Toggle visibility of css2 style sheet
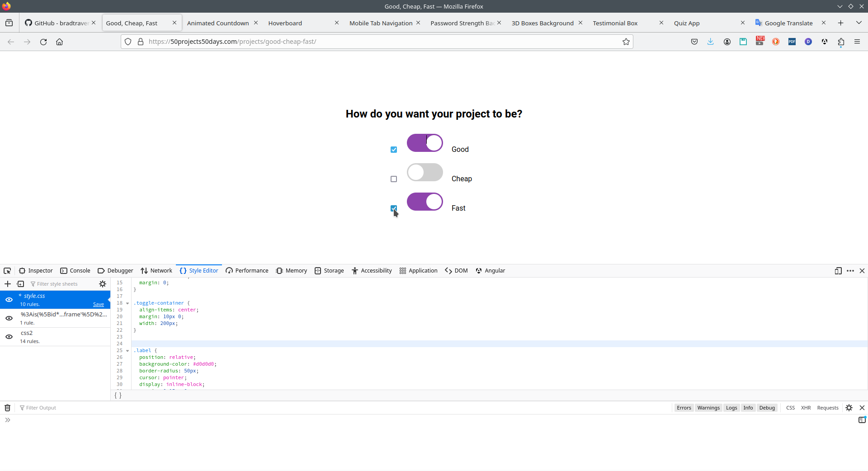The height and width of the screenshot is (471, 868). click(9, 337)
